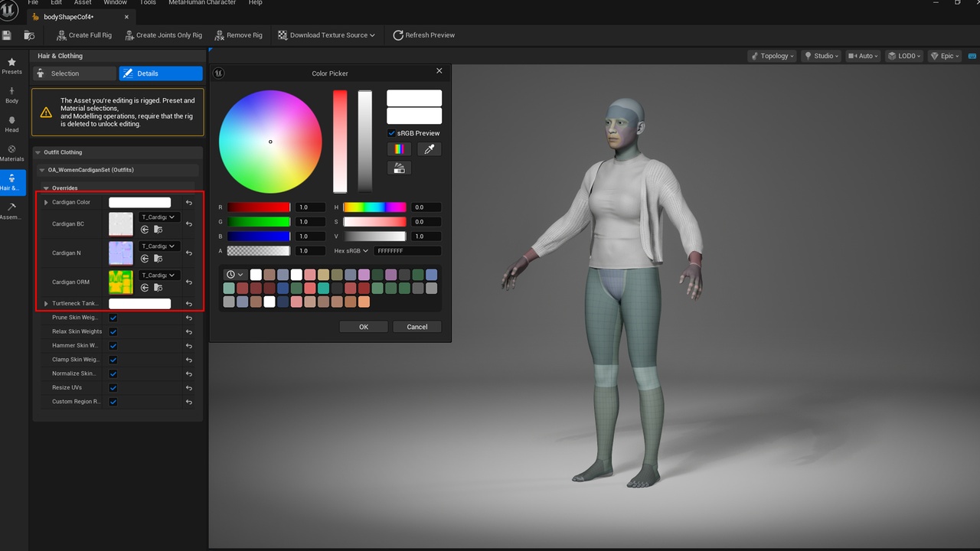Use selected asset for Cardigan ORM

tap(145, 287)
